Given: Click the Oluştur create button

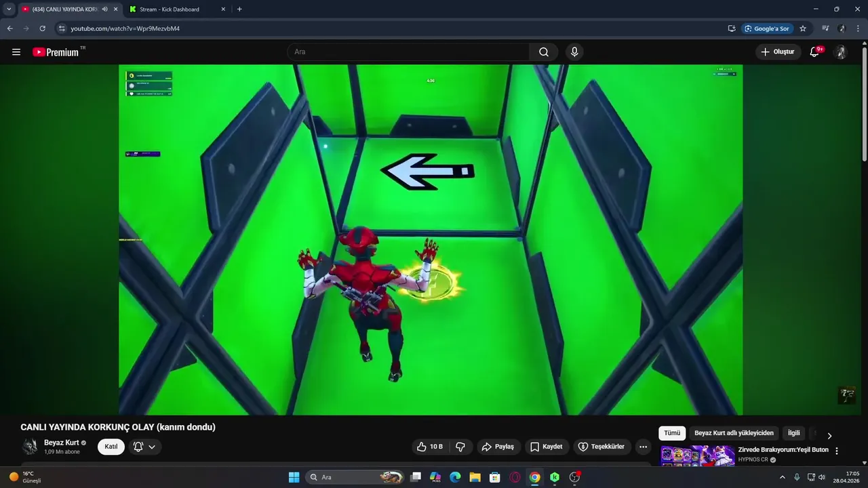Looking at the screenshot, I should [x=778, y=52].
